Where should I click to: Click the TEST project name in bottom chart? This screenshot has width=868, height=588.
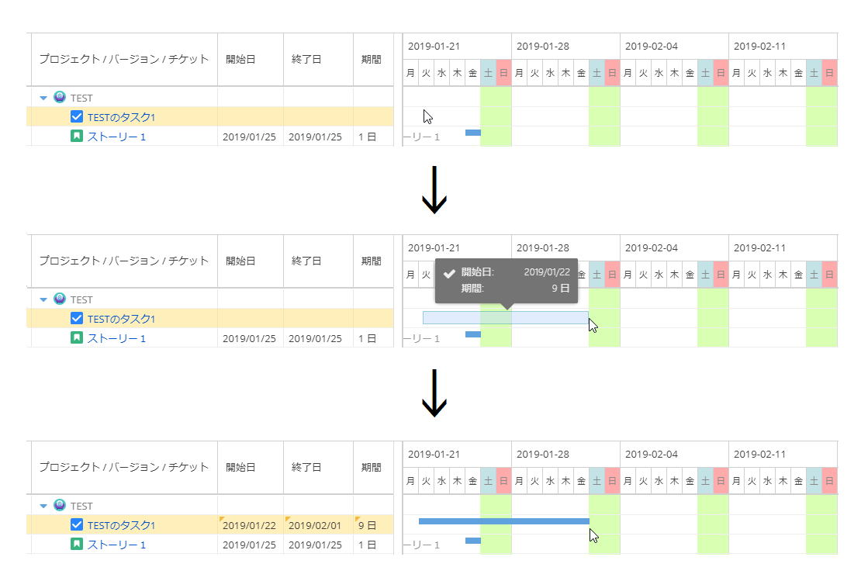[81, 506]
